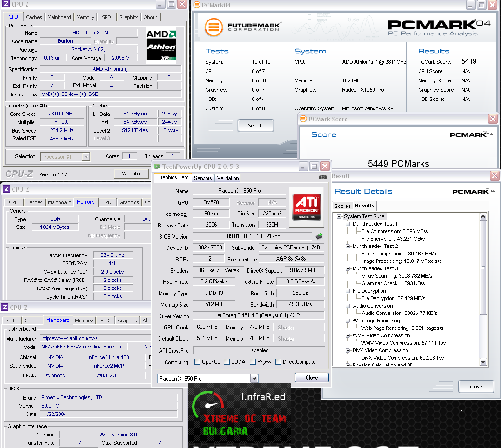This screenshot has height=448, width=501.
Task: Select Virus Scanning: 3998.782 MB/s result
Action: [396, 276]
